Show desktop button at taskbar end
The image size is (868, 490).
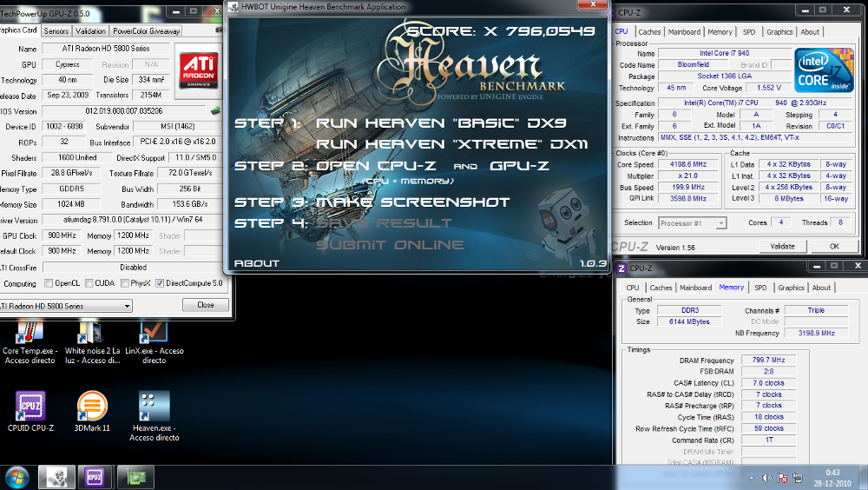click(865, 478)
